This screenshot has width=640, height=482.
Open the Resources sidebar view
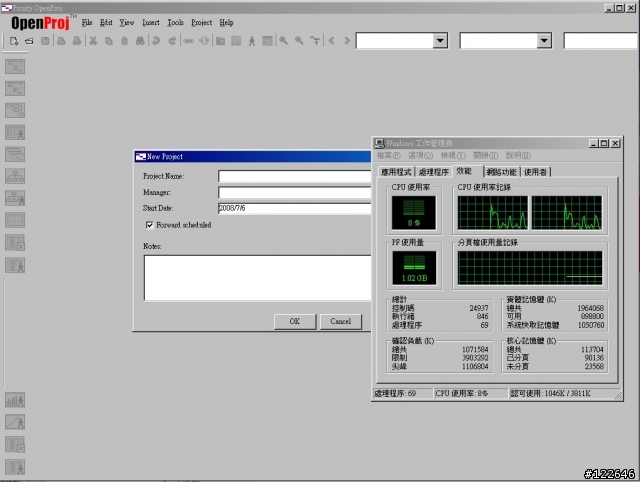click(x=15, y=132)
